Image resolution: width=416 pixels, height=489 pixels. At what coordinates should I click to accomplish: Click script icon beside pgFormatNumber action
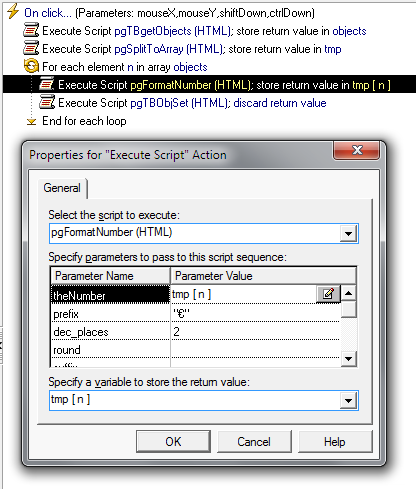(47, 84)
